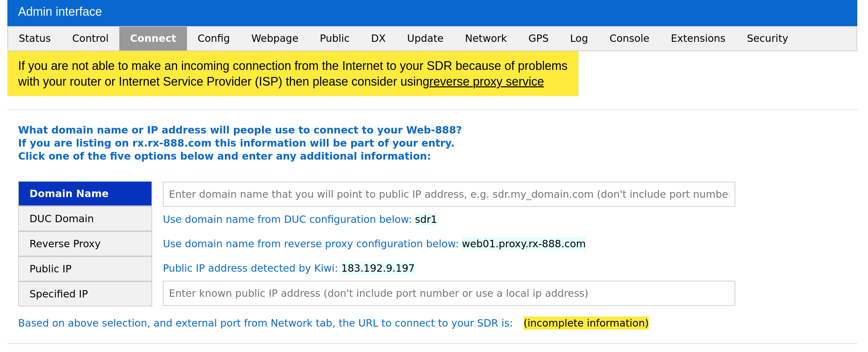
Task: Open the Public tab
Action: pos(334,38)
